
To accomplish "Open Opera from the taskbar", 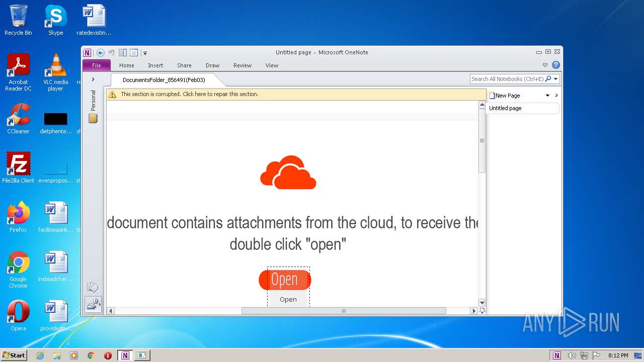I will tap(108, 355).
